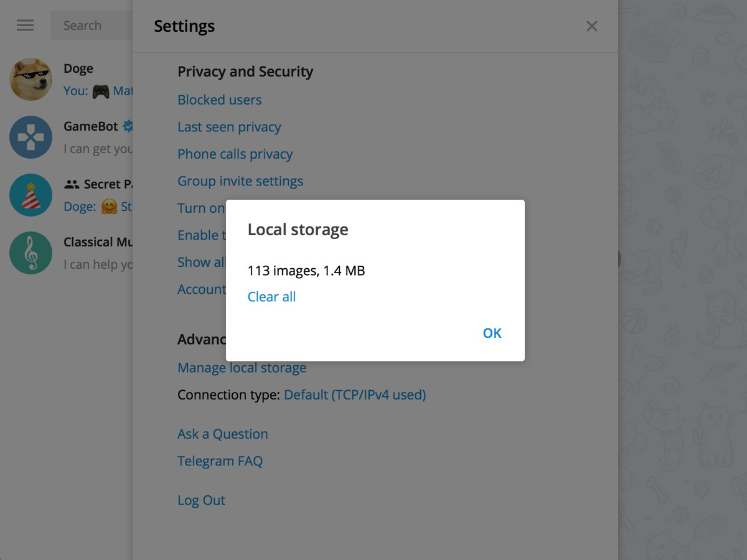The width and height of the screenshot is (747, 560).
Task: Open the hamburger main menu
Action: [x=26, y=26]
